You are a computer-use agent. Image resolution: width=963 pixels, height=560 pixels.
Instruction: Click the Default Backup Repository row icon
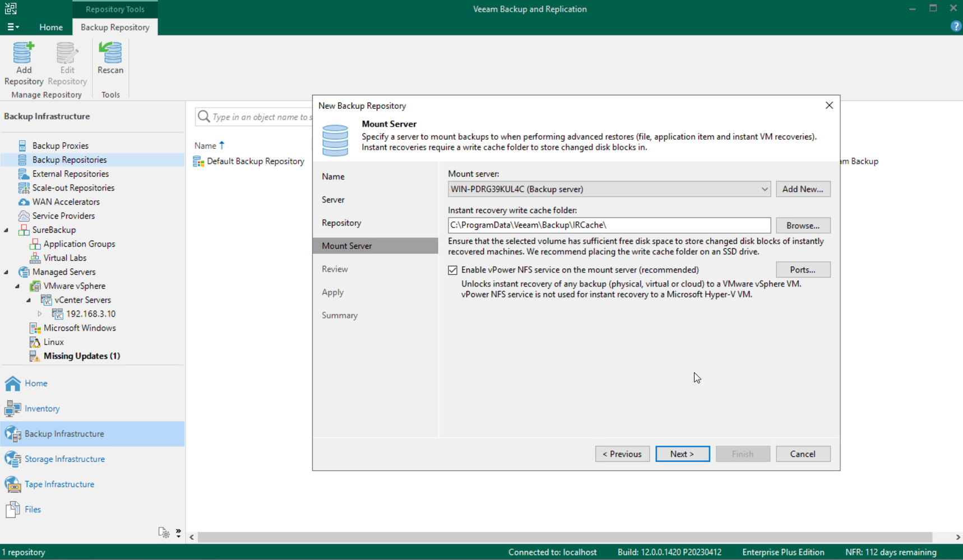tap(198, 161)
